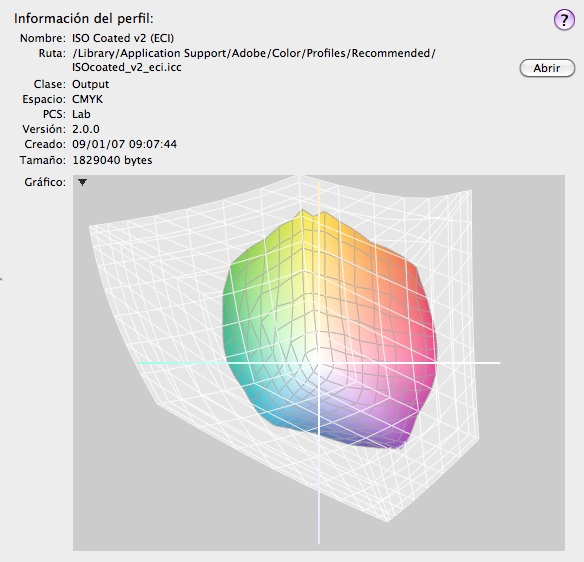This screenshot has width=584, height=562.
Task: Click the Clase value Output
Action: pos(91,84)
